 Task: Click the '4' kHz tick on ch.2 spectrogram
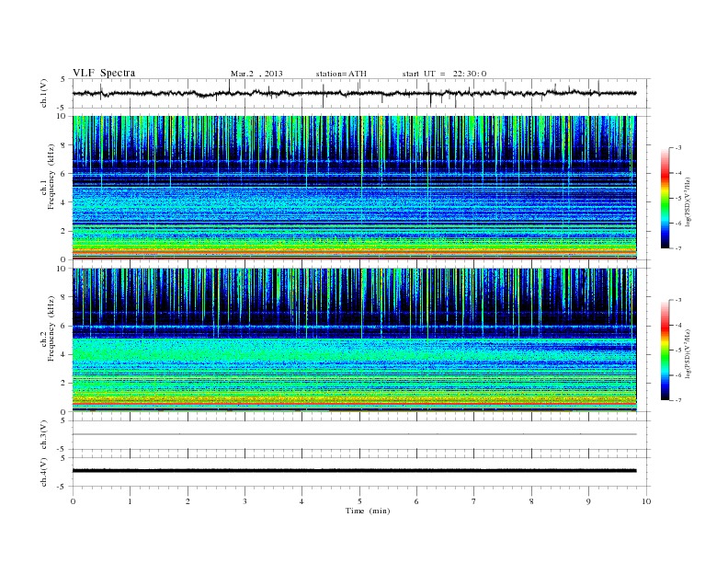point(63,355)
